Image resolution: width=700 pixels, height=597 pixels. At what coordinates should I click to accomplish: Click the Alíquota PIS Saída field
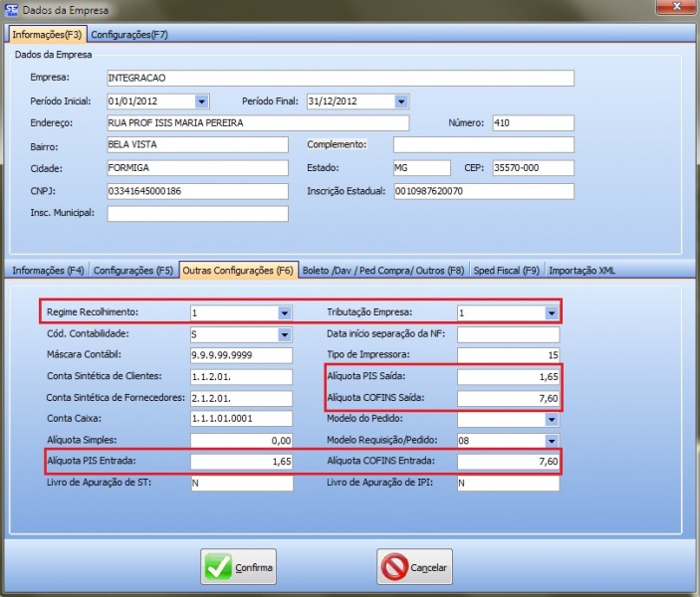coord(508,377)
